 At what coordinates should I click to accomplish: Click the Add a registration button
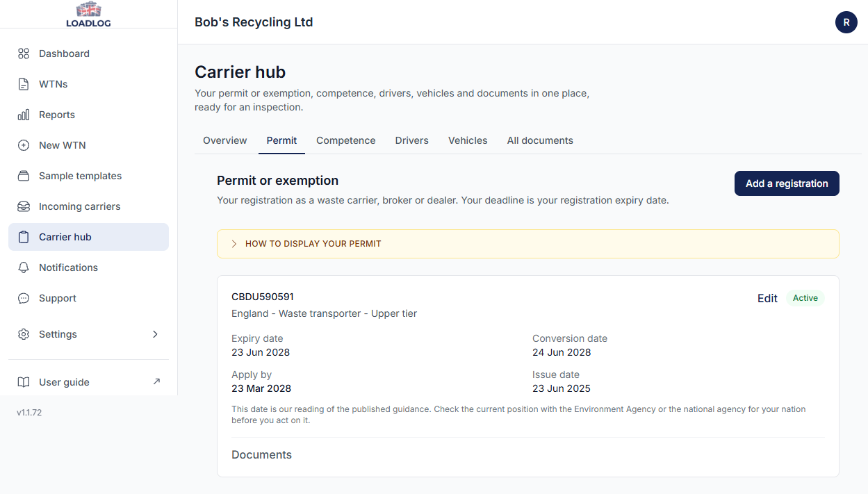coord(787,183)
